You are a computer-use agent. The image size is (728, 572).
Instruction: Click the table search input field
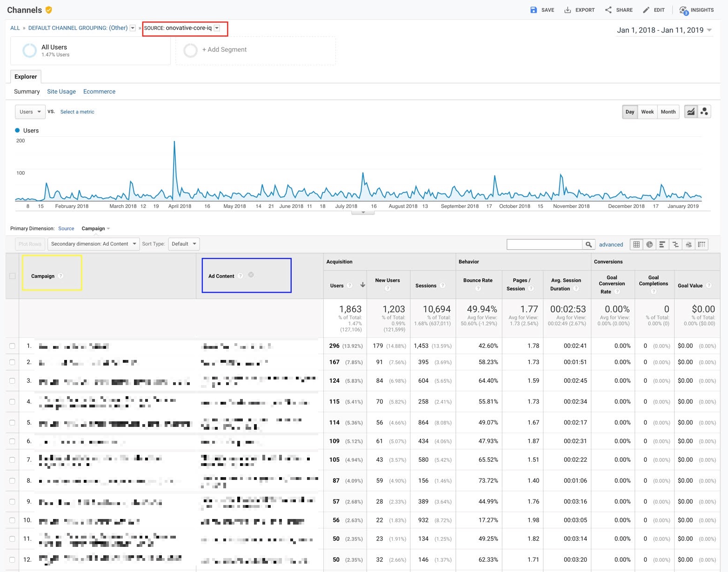pyautogui.click(x=545, y=244)
